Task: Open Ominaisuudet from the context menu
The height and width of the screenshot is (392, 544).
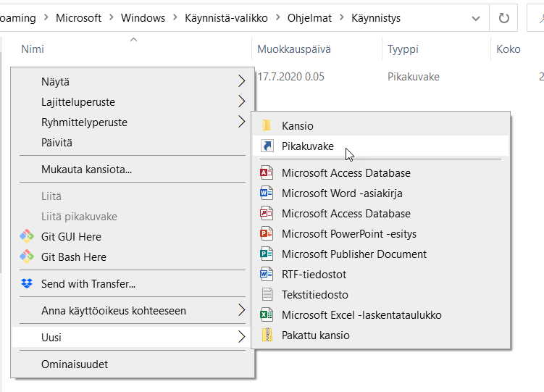Action: [75, 364]
